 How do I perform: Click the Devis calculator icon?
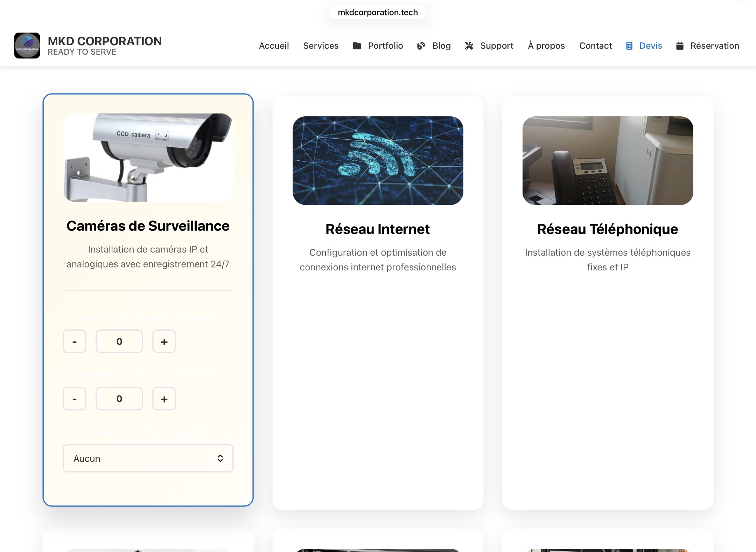pos(629,46)
